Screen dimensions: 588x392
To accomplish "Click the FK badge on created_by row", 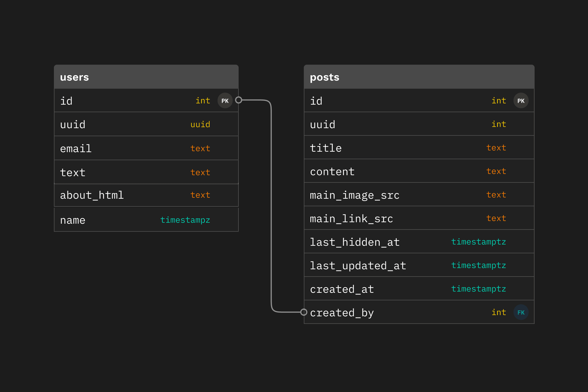I will point(521,312).
